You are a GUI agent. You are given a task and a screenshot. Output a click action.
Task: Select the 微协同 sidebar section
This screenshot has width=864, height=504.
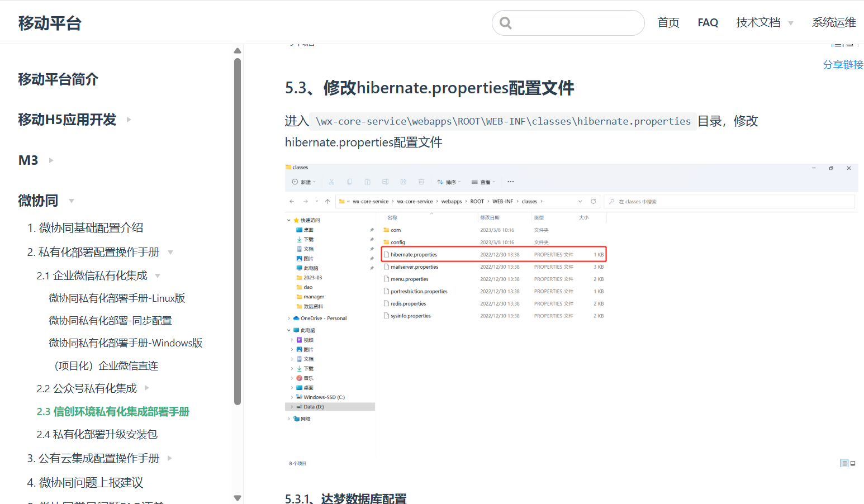(x=38, y=201)
